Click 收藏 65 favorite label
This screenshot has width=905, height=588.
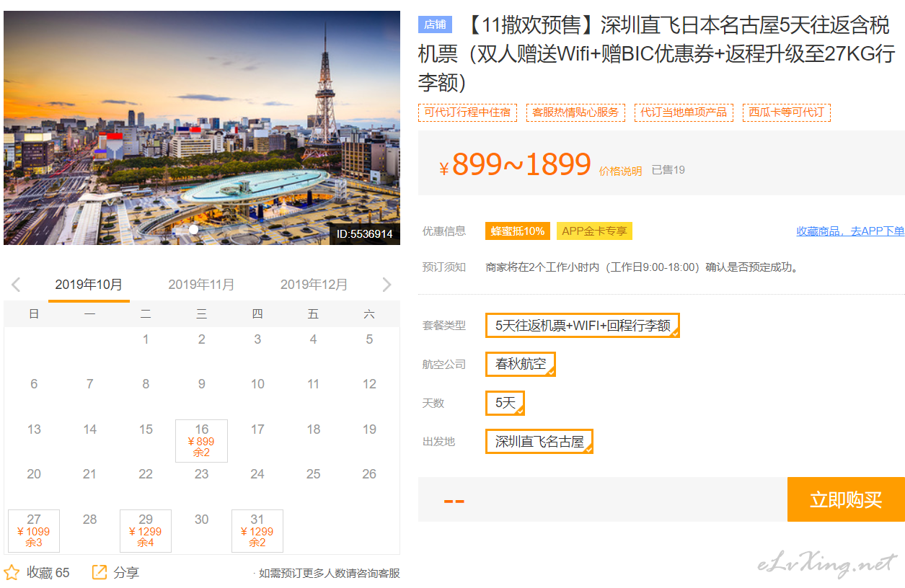click(x=48, y=573)
